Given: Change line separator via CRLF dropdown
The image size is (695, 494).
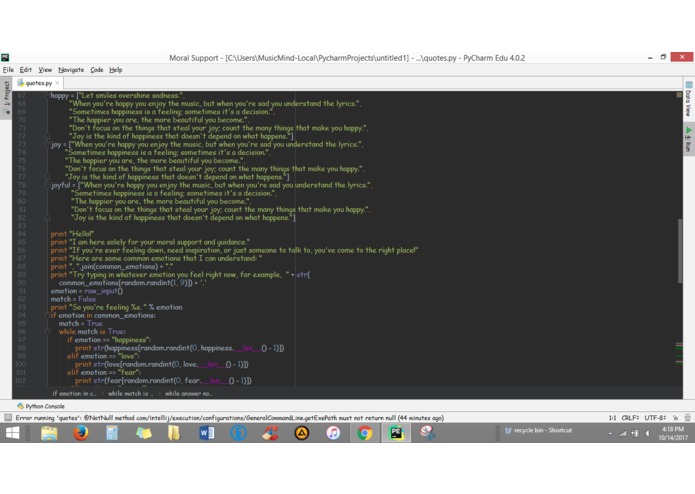Looking at the screenshot, I should point(630,417).
